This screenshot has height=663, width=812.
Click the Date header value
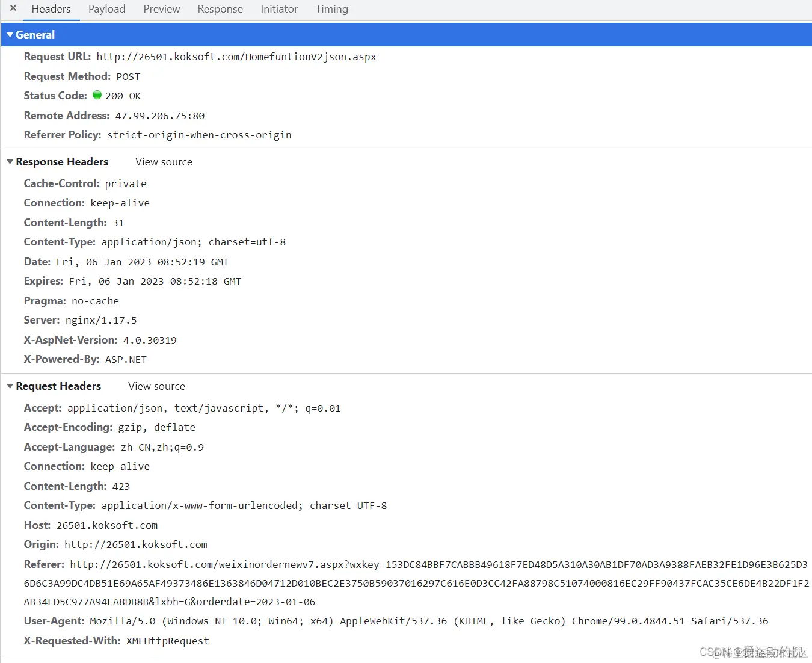143,262
